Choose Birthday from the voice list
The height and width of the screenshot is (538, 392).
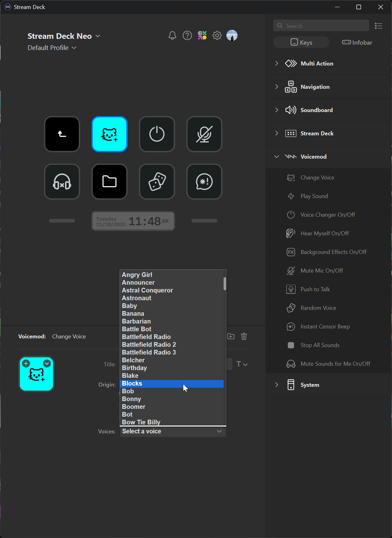pos(172,368)
